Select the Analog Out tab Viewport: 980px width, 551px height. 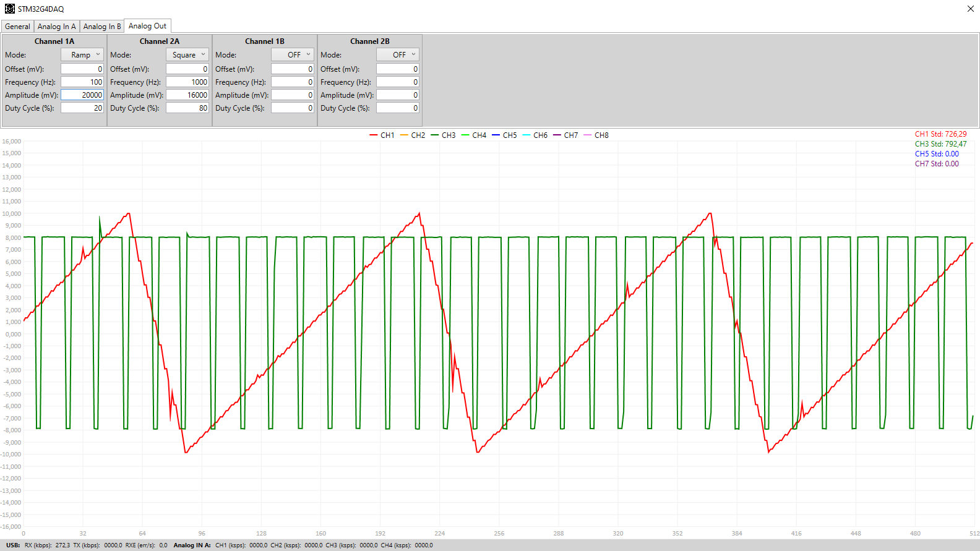click(147, 25)
